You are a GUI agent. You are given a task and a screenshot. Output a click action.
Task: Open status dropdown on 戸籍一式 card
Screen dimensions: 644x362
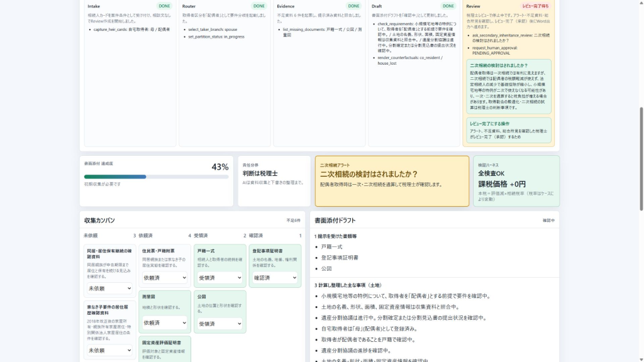tap(219, 278)
